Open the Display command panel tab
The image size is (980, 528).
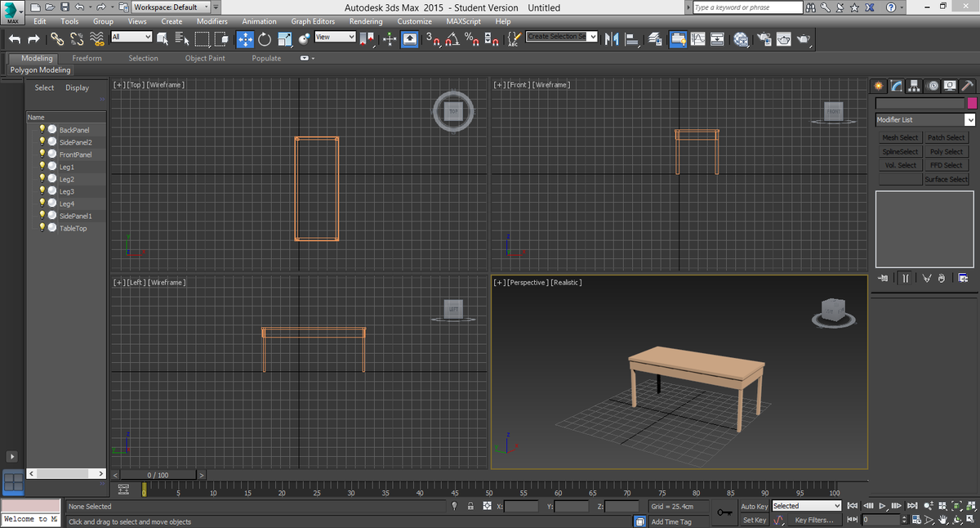click(950, 86)
